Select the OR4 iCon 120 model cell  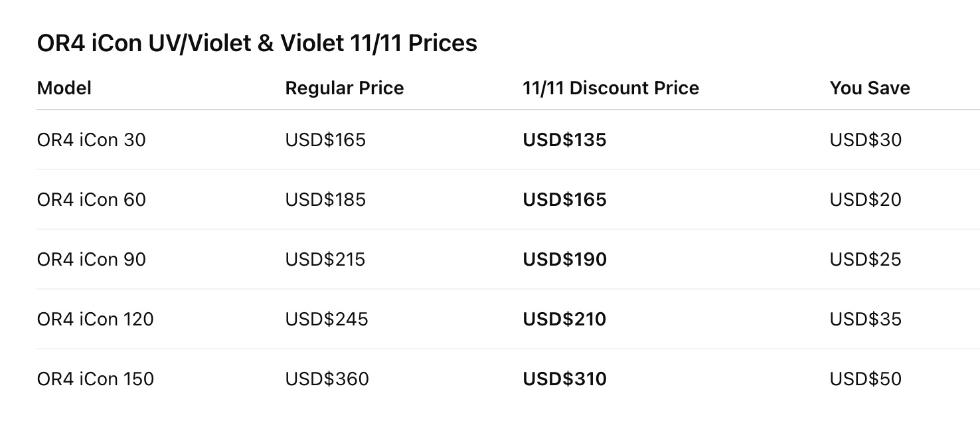[x=96, y=319]
